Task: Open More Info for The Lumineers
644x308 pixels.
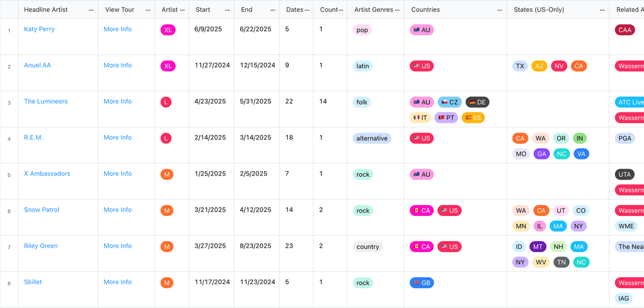Action: pyautogui.click(x=117, y=102)
